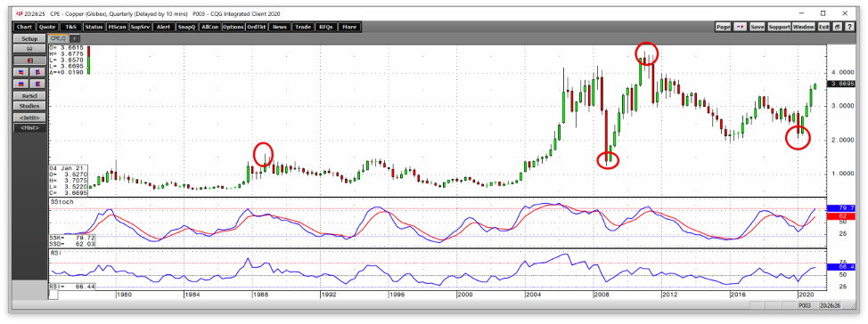Screen dimensions: 868x324
Task: Click the red-over-blue grid icon on the right
Action: [37, 84]
